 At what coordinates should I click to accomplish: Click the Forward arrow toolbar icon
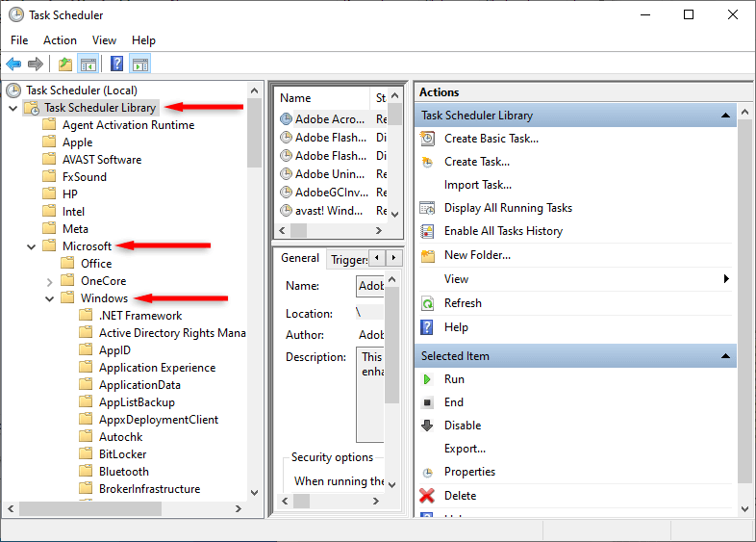coord(36,64)
